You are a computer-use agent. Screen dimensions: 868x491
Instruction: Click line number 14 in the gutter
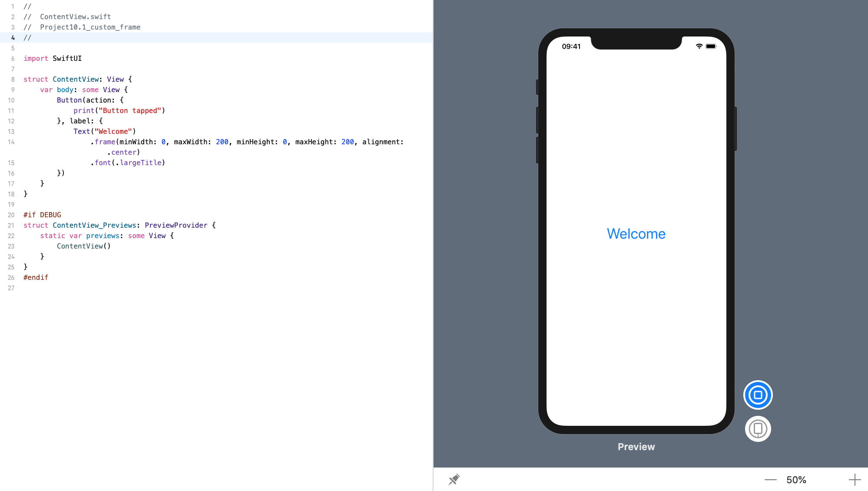pyautogui.click(x=11, y=142)
